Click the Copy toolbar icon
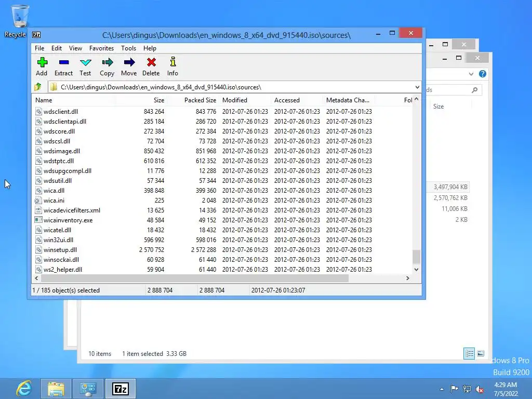Image resolution: width=532 pixels, height=399 pixels. pos(107,62)
